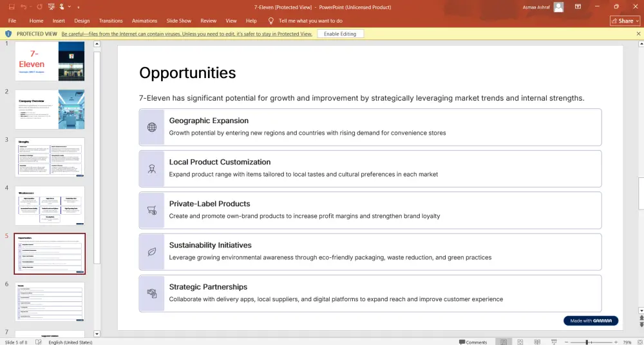
Task: Switch to the Insert tab
Action: [x=59, y=21]
